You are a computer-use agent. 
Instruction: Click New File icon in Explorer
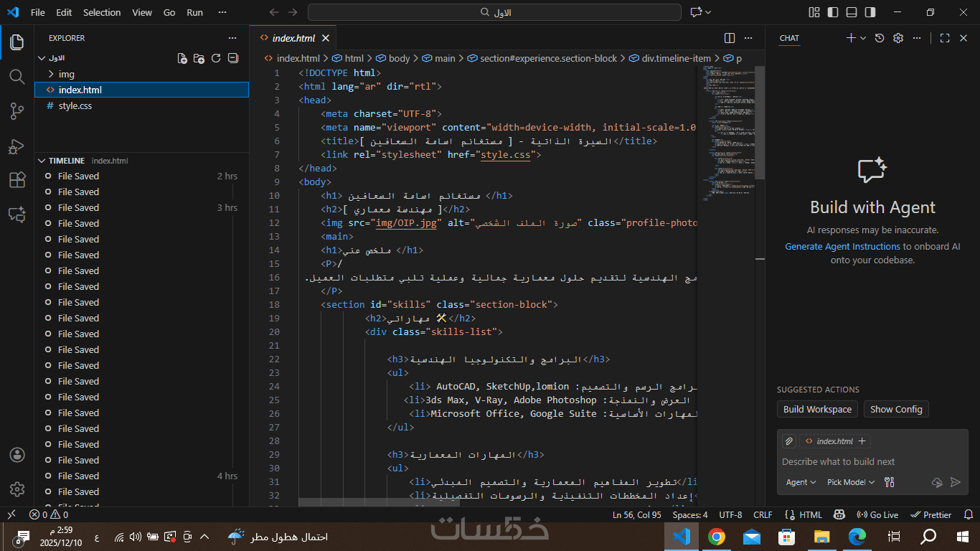pyautogui.click(x=182, y=58)
